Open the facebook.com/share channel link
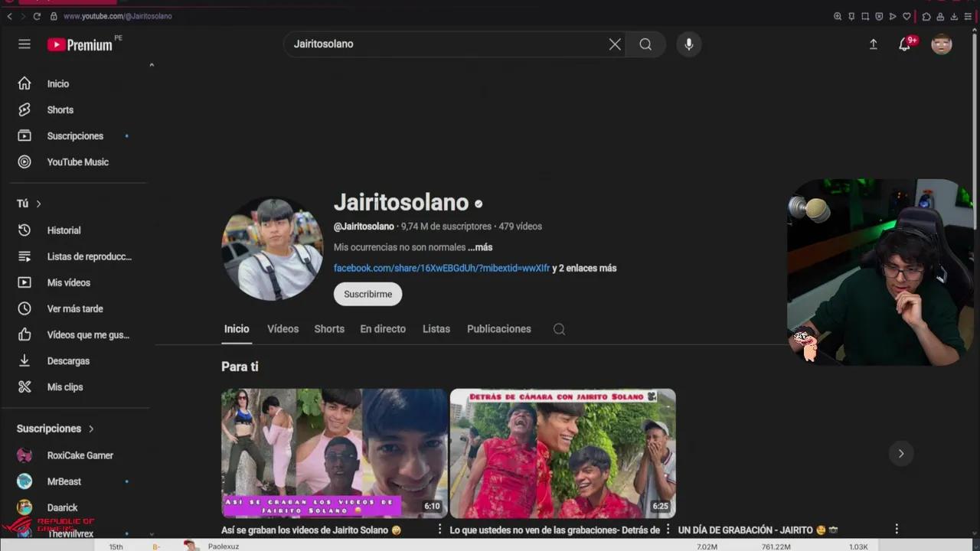980x551 pixels. 442,268
